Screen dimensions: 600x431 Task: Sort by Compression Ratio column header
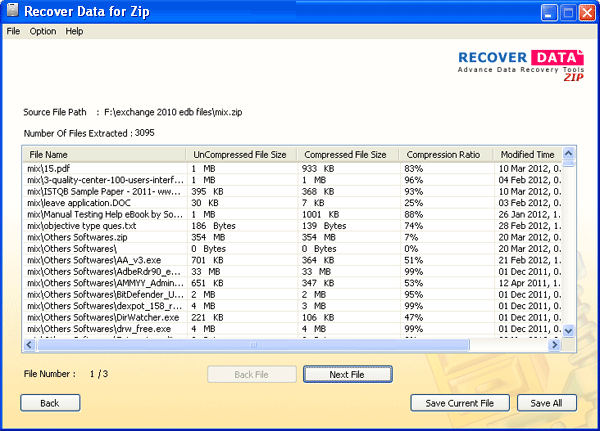pos(442,155)
